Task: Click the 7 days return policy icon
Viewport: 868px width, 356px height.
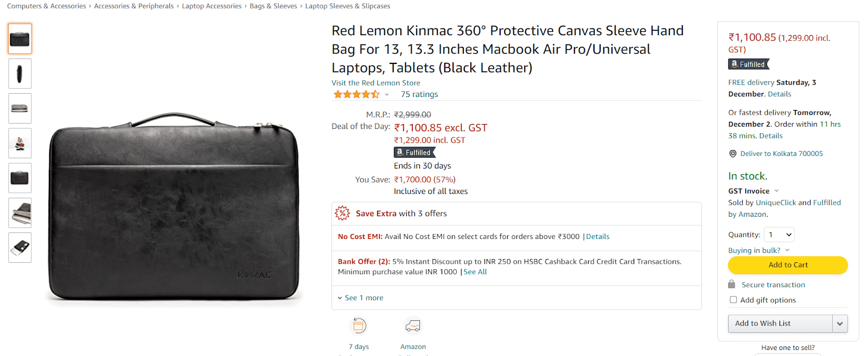Action: (359, 326)
